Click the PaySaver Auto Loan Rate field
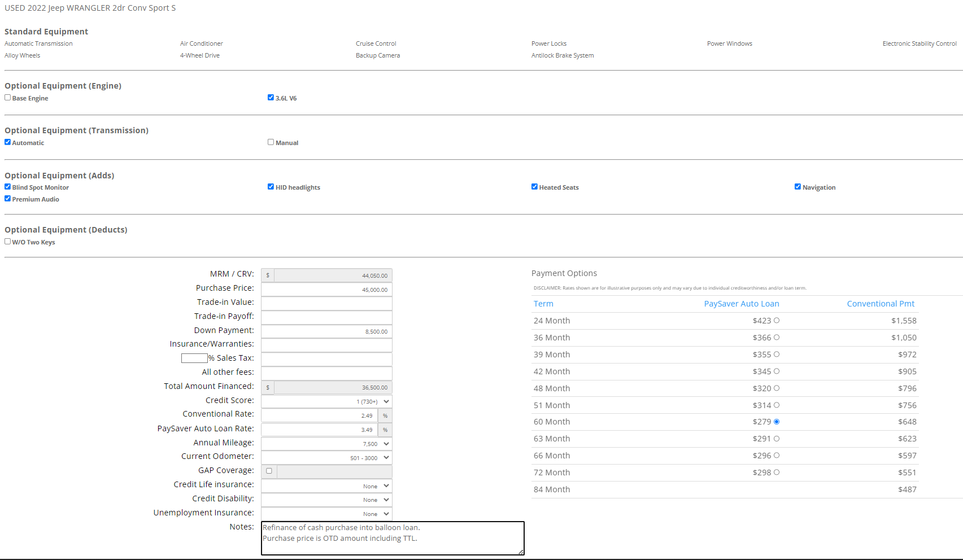 tap(319, 430)
